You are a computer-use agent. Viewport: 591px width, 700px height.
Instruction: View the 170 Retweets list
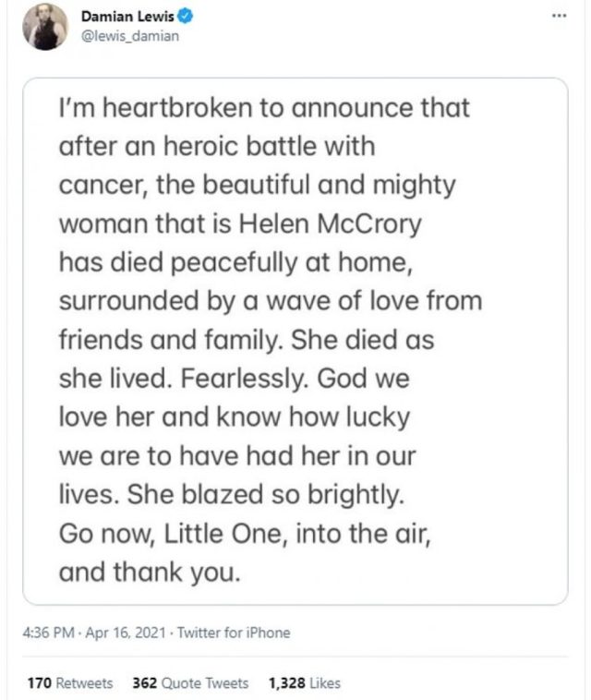(x=70, y=683)
